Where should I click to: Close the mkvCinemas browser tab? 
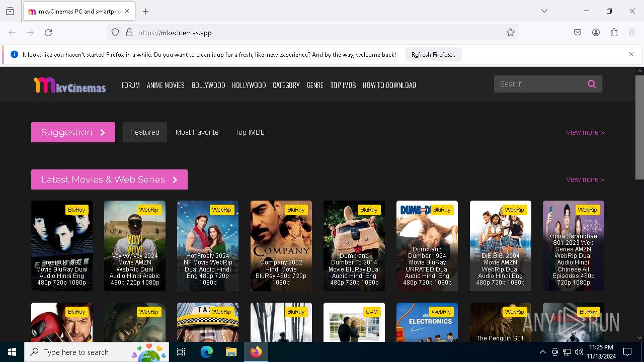(x=127, y=12)
